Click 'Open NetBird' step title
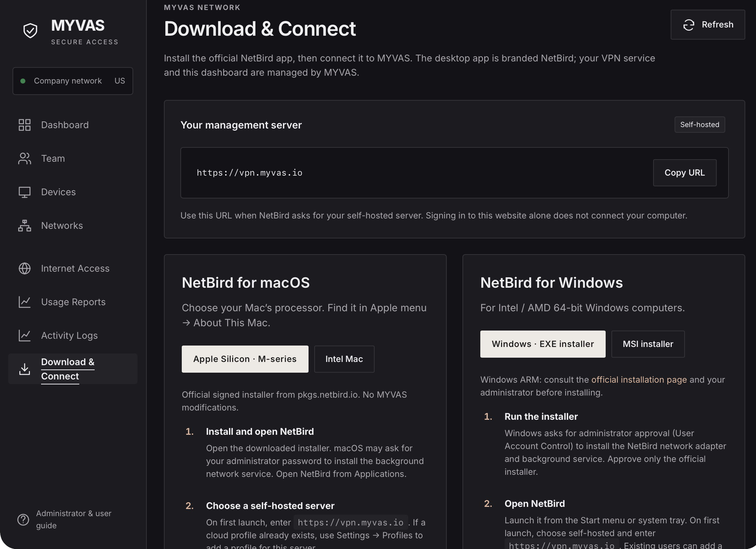This screenshot has height=549, width=756. (535, 504)
